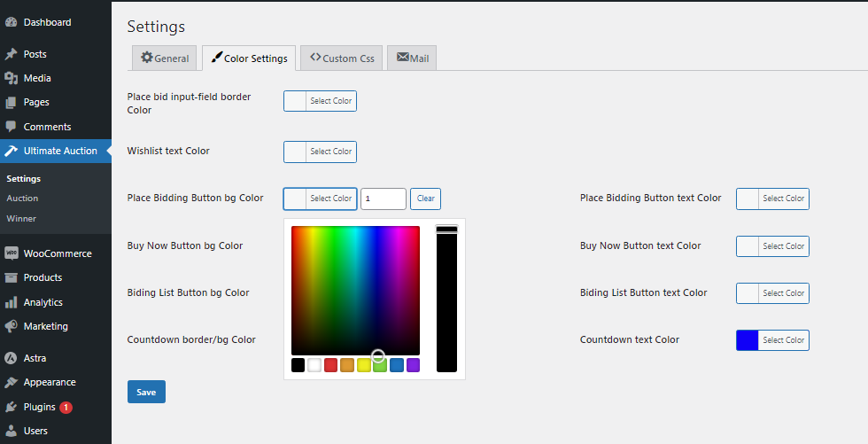Click the code brackets icon on Custom Css tab
Image resolution: width=868 pixels, height=444 pixels.
[x=315, y=57]
